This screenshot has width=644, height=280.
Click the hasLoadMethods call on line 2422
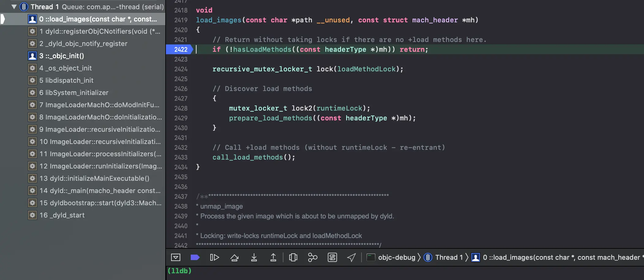(x=262, y=49)
